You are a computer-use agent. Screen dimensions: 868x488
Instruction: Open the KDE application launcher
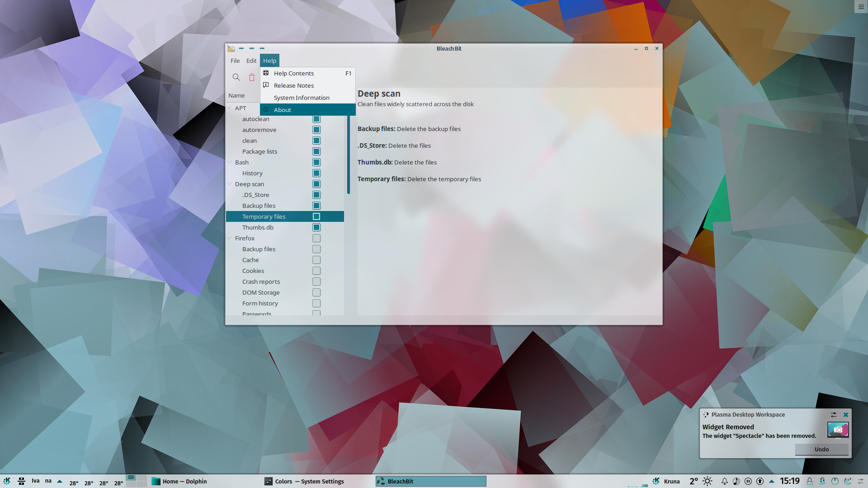7,481
